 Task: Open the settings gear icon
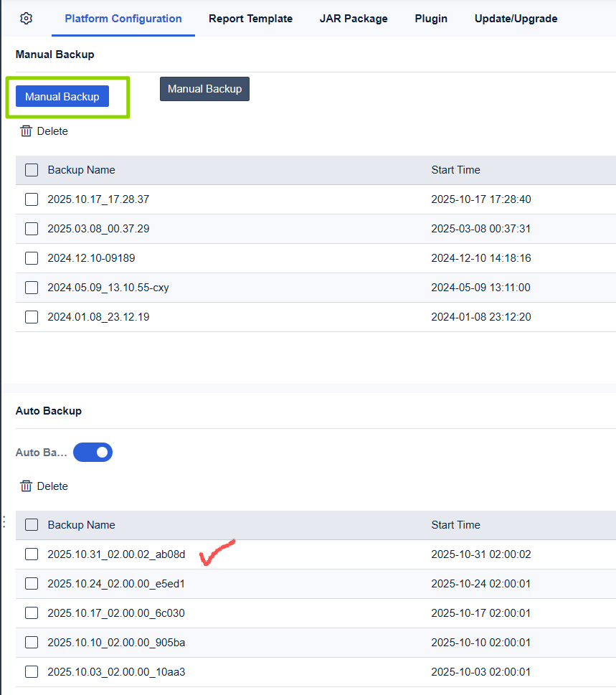click(26, 19)
